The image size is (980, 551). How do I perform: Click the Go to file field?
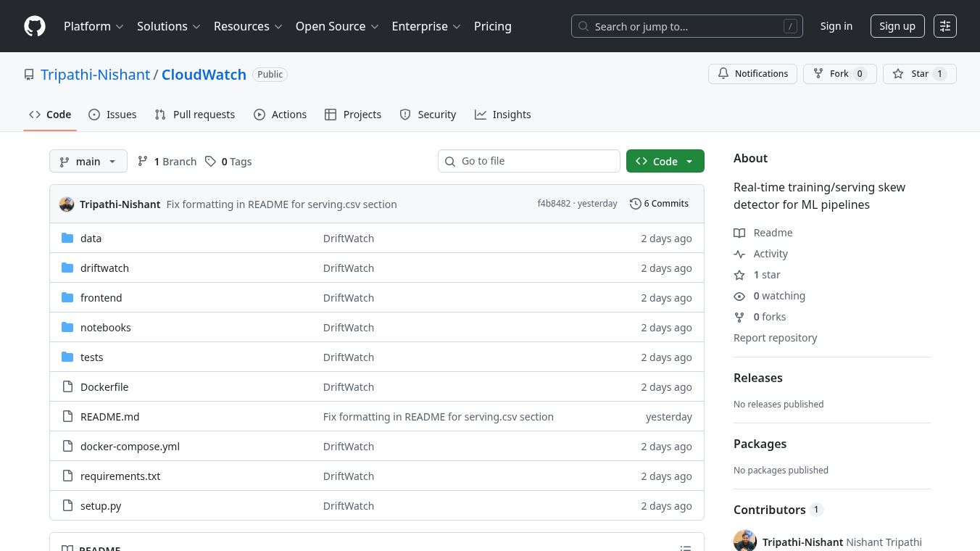(529, 161)
